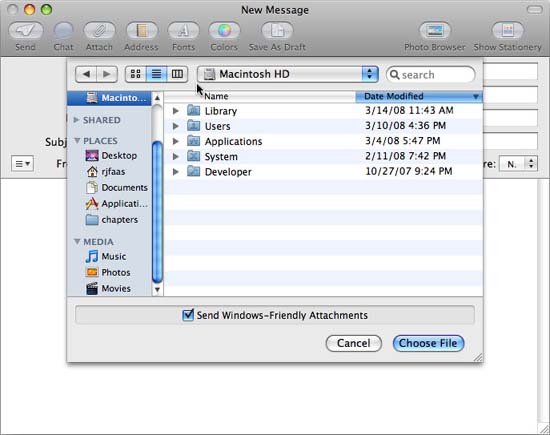This screenshot has width=550, height=435.
Task: Open the Colors picker icon
Action: coord(224,31)
